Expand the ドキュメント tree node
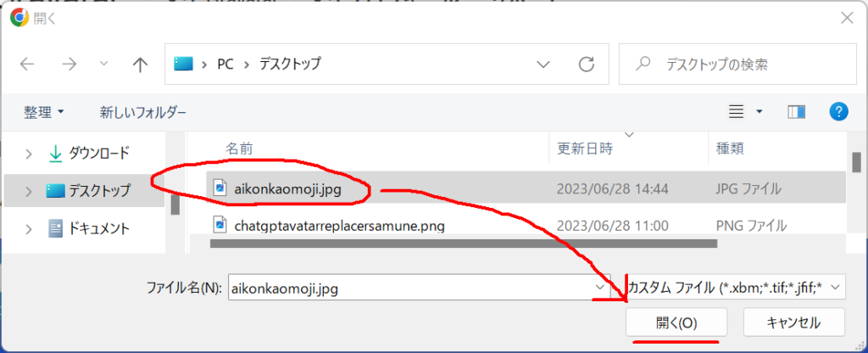This screenshot has width=868, height=353. 29,228
